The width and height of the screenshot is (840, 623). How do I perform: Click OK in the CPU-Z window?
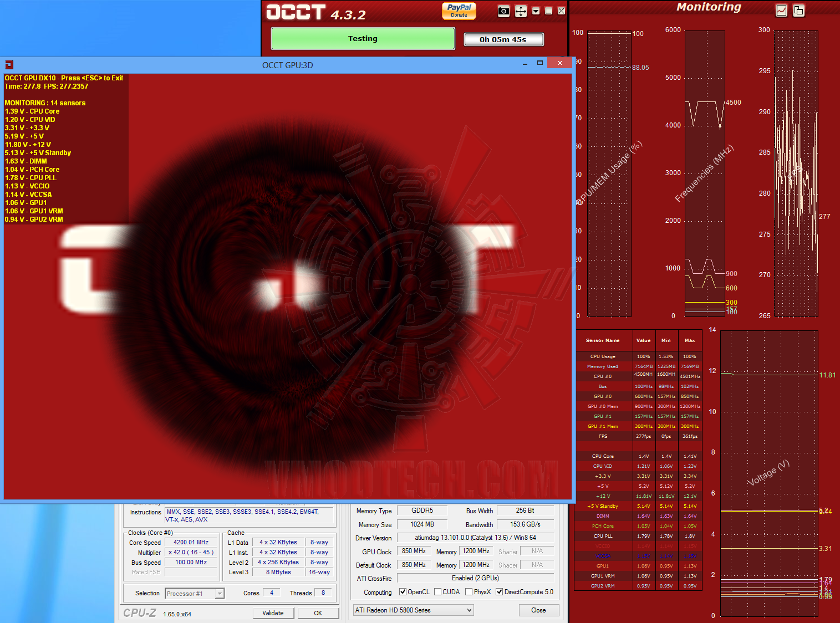pyautogui.click(x=318, y=613)
